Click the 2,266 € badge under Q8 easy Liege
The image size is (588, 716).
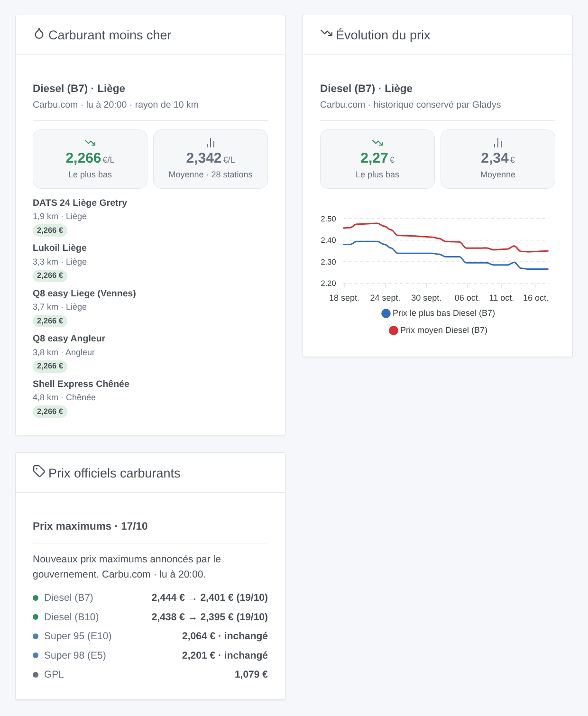50,321
